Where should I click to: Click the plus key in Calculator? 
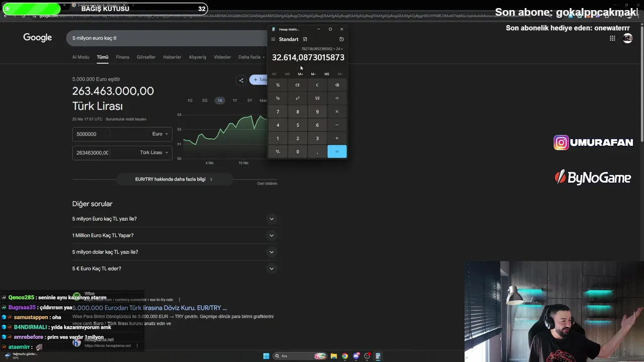click(x=337, y=138)
